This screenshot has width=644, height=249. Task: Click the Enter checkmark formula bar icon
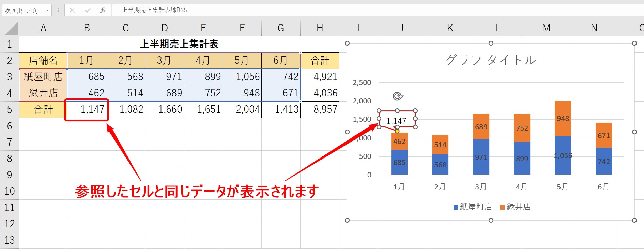88,10
